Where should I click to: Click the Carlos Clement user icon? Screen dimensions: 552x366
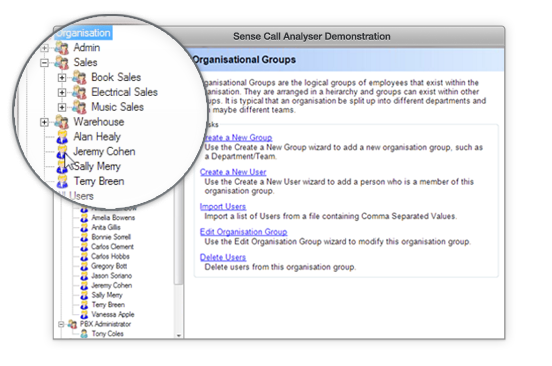[x=84, y=247]
